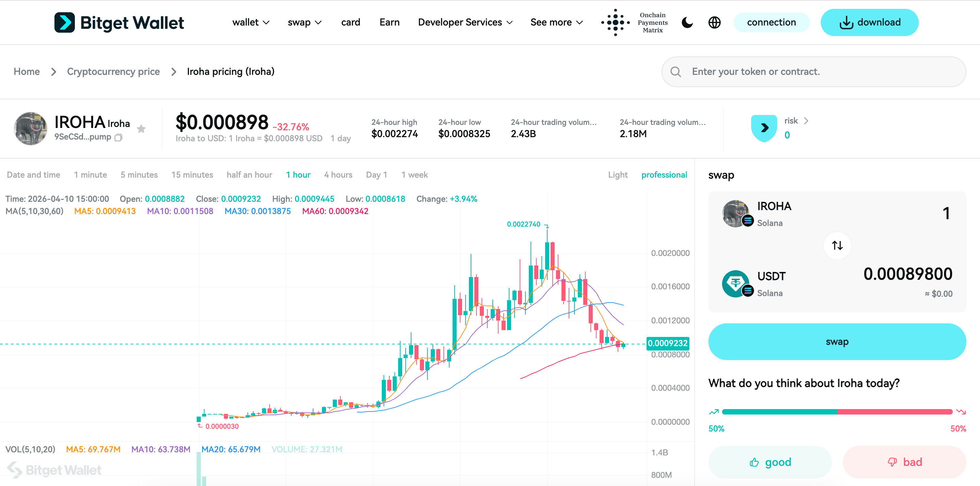Switch chart to Light mode

tap(618, 175)
